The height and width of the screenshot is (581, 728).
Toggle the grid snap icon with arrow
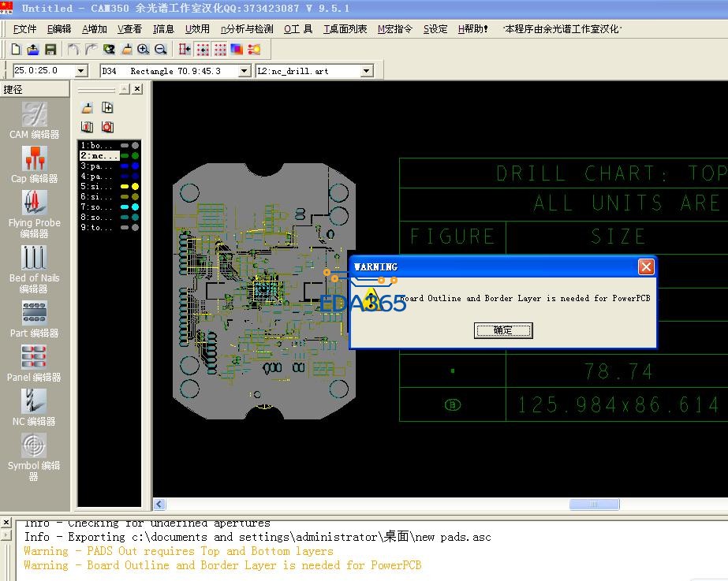coord(203,49)
